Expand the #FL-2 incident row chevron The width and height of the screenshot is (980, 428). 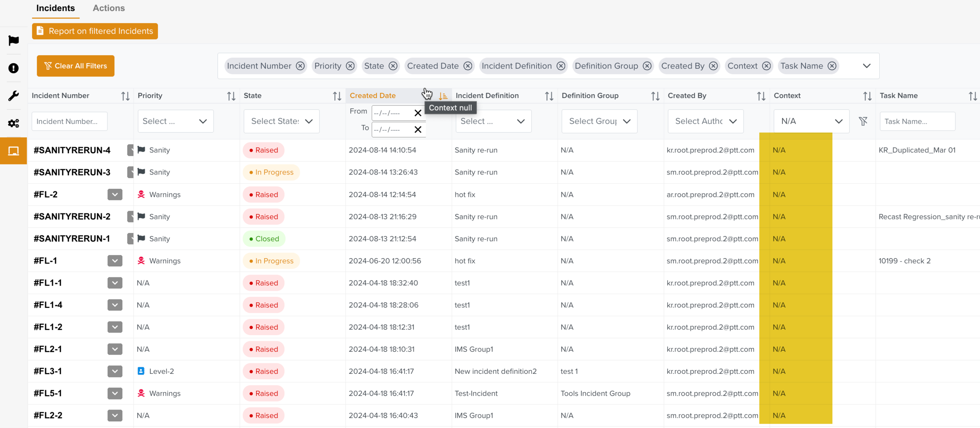pos(114,195)
